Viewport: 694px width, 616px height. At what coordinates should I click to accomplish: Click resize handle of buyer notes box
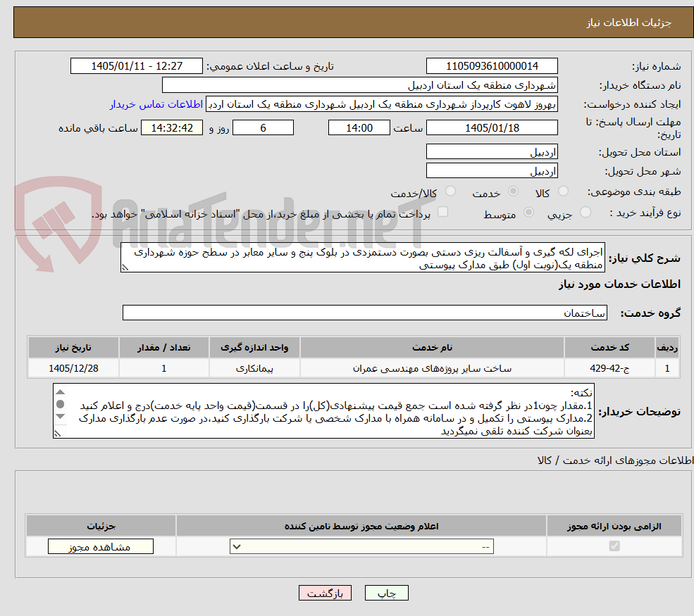[57, 434]
